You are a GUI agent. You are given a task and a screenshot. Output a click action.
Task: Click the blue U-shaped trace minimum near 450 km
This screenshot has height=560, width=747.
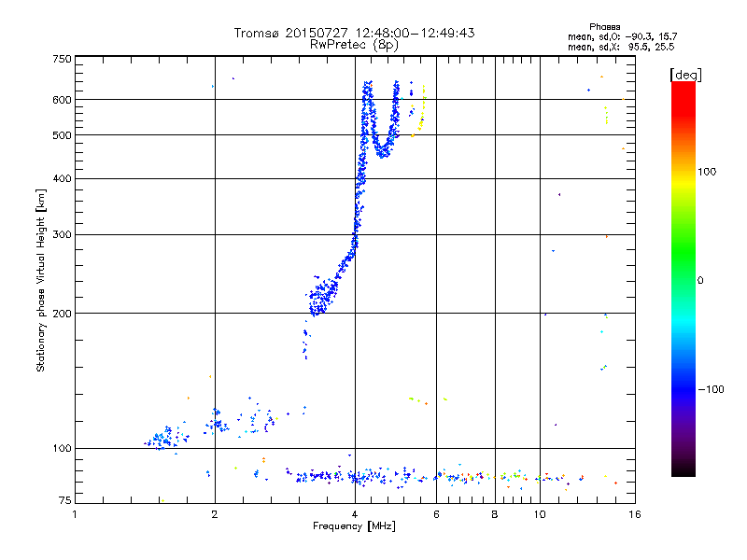[x=383, y=152]
